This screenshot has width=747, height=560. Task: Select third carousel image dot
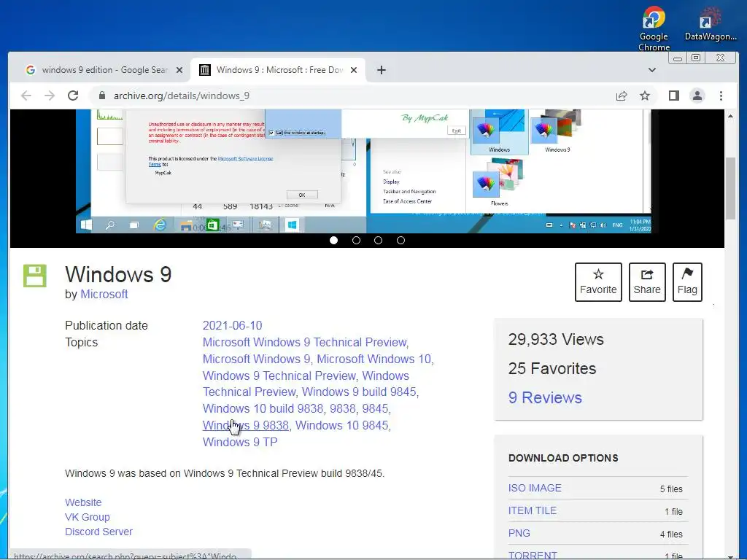379,240
